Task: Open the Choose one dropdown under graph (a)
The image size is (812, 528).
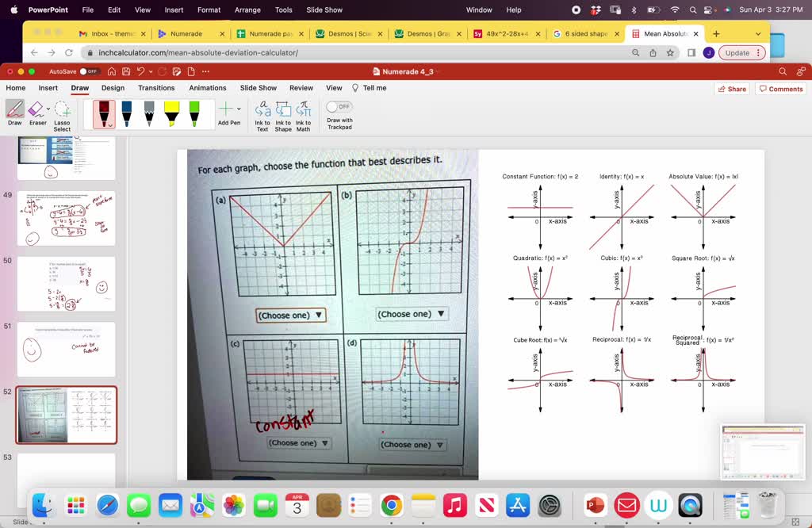Action: click(x=289, y=315)
